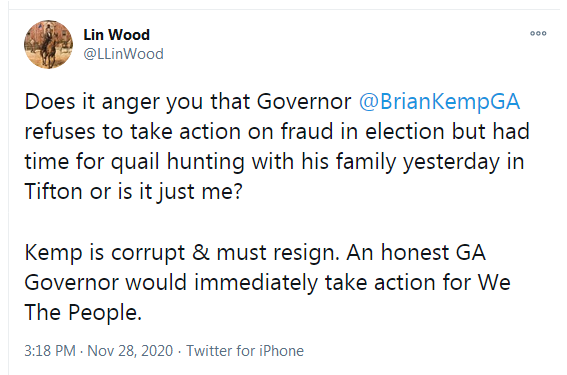Click the Twitter for iPhone source label
The height and width of the screenshot is (375, 567).
point(245,351)
